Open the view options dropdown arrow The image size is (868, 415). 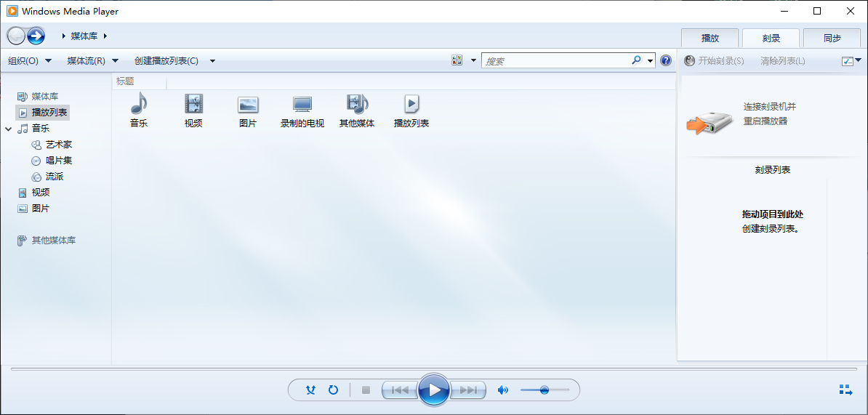[473, 61]
